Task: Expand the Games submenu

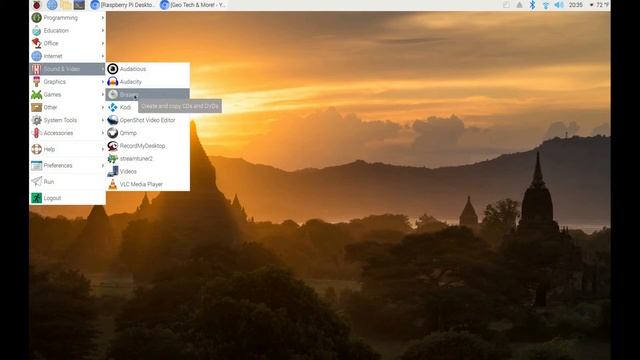Action: point(68,94)
